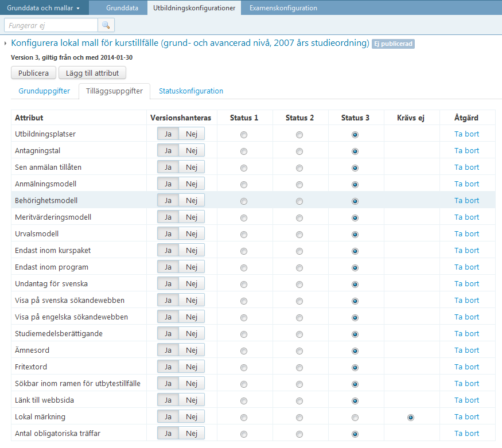Set Urvalsmodell Versionshanteras to Ja

[168, 233]
